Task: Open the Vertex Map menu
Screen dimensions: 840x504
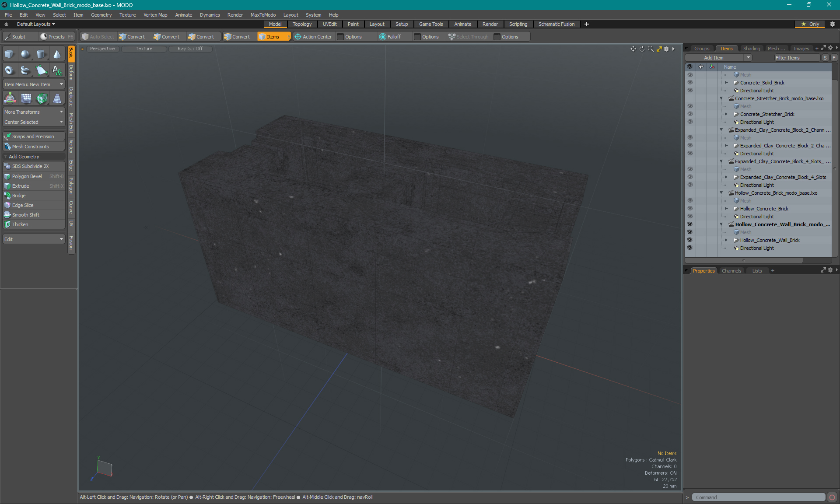Action: pos(155,15)
